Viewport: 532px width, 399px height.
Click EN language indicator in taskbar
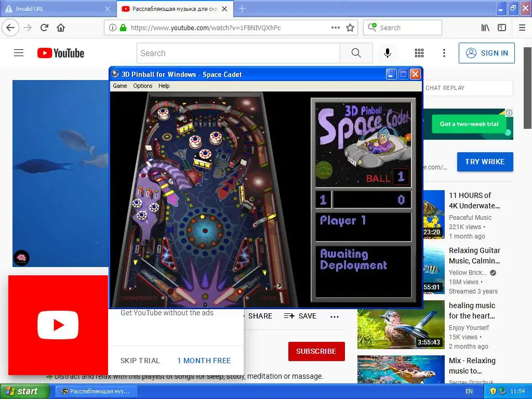[469, 391]
